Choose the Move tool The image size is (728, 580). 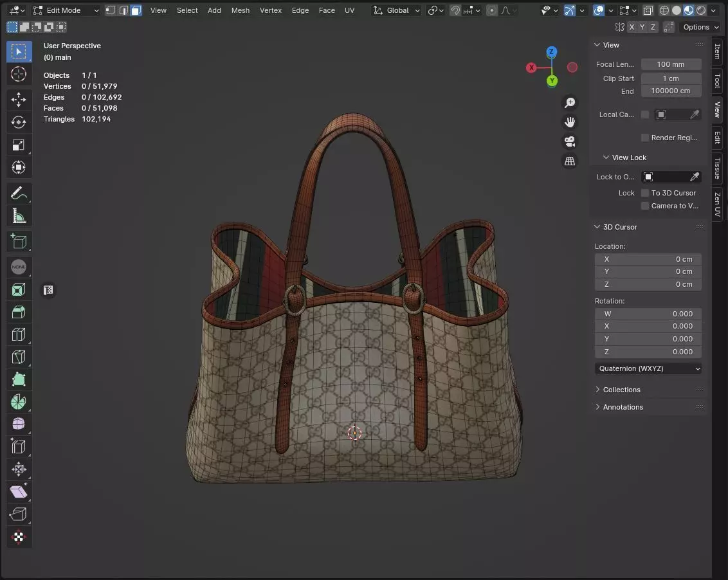coord(19,100)
